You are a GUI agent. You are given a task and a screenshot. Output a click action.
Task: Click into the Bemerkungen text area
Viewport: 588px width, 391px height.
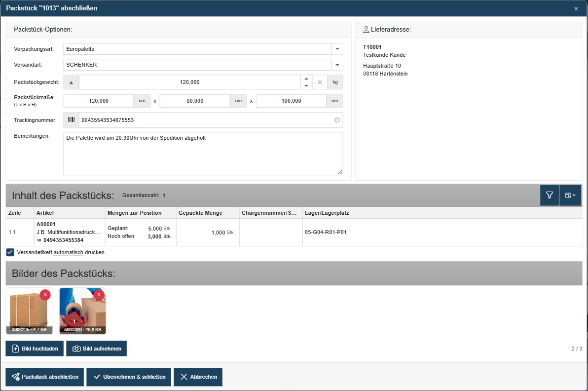click(203, 154)
